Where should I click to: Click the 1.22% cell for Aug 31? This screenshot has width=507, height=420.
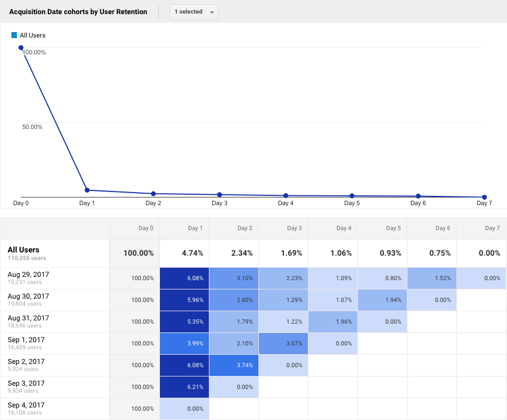click(283, 322)
